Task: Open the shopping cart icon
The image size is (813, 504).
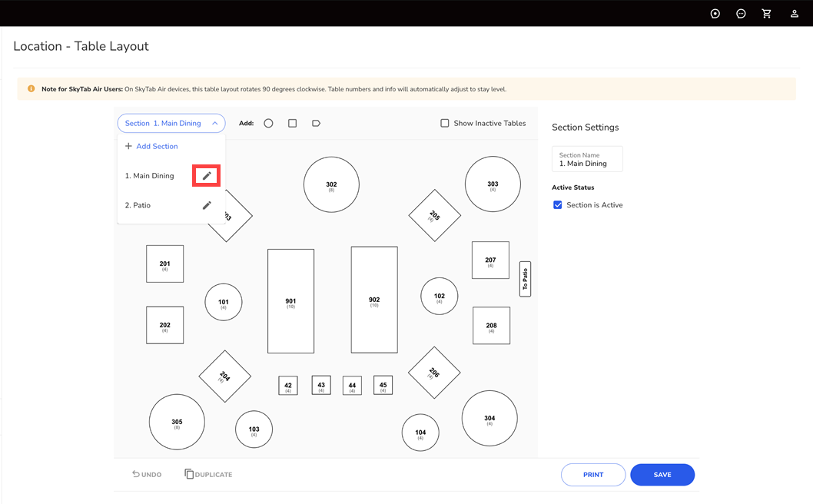Action: [x=766, y=14]
